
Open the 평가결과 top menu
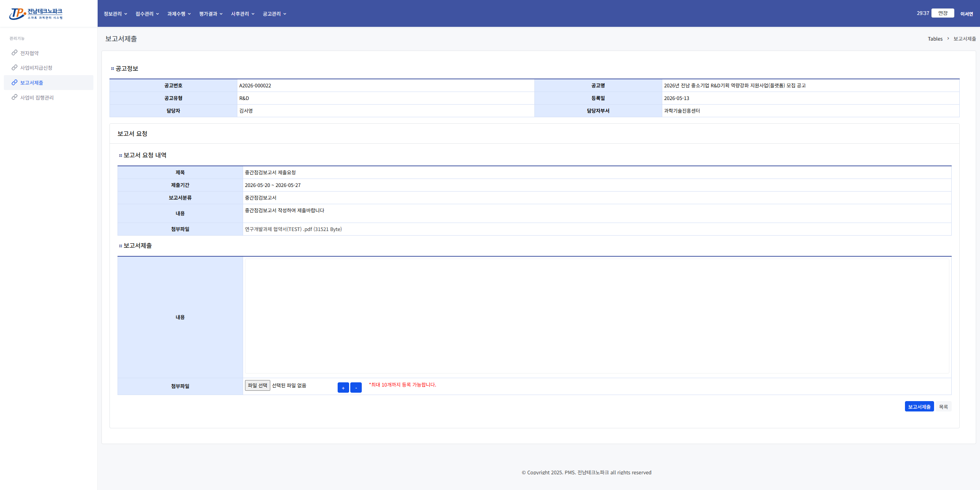click(x=211, y=14)
